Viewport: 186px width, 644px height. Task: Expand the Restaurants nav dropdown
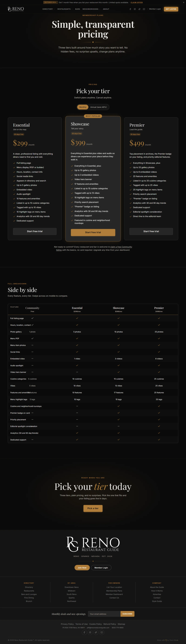[65, 9]
